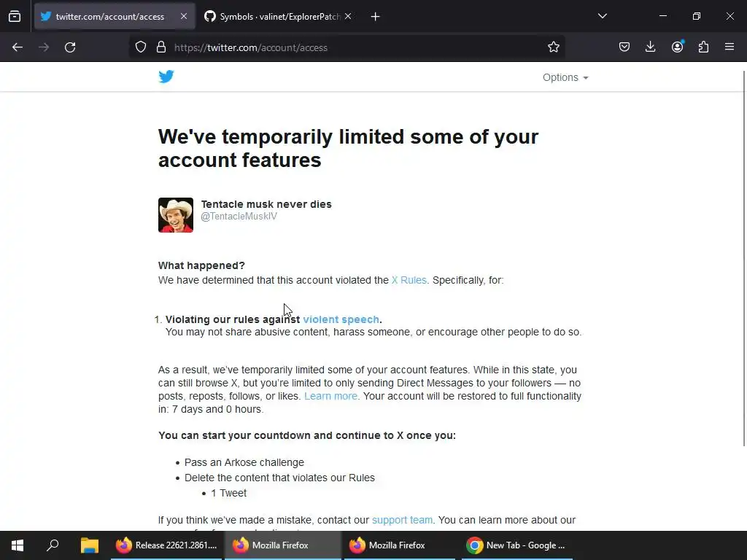Open the violent speech link
The width and height of the screenshot is (747, 560).
click(x=341, y=319)
